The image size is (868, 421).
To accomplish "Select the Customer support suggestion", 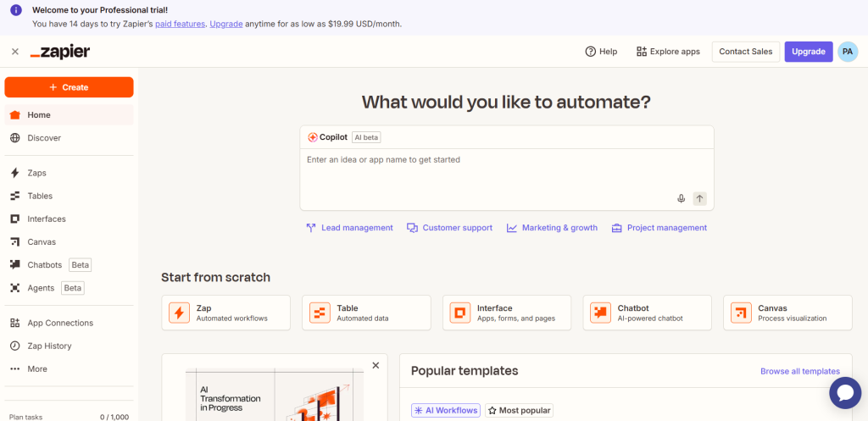I will tap(449, 228).
